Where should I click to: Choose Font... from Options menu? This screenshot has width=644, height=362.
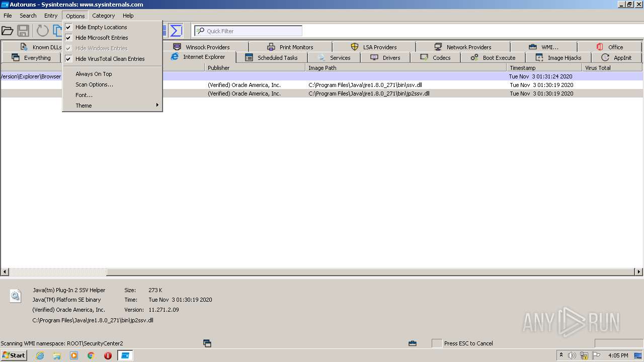coord(112,95)
